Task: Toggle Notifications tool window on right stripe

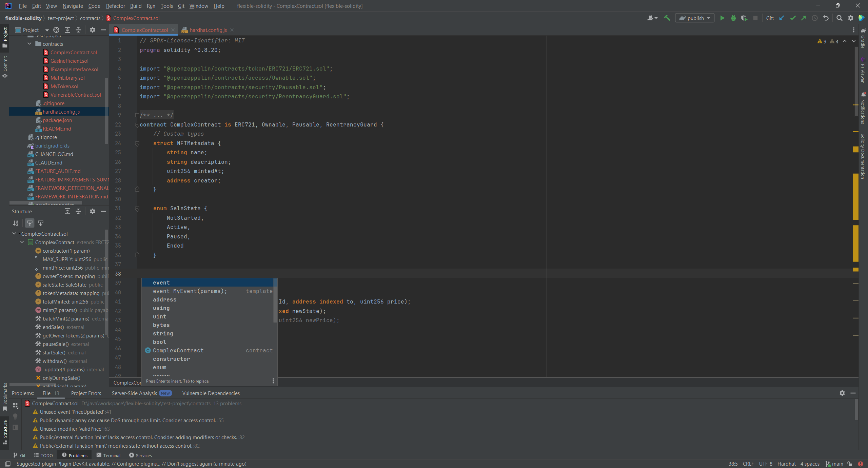Action: [x=863, y=108]
